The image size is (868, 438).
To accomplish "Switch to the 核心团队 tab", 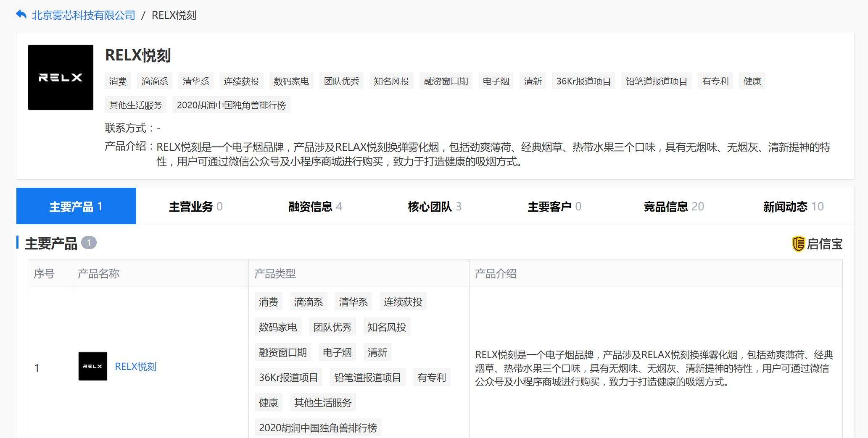I will (x=430, y=206).
